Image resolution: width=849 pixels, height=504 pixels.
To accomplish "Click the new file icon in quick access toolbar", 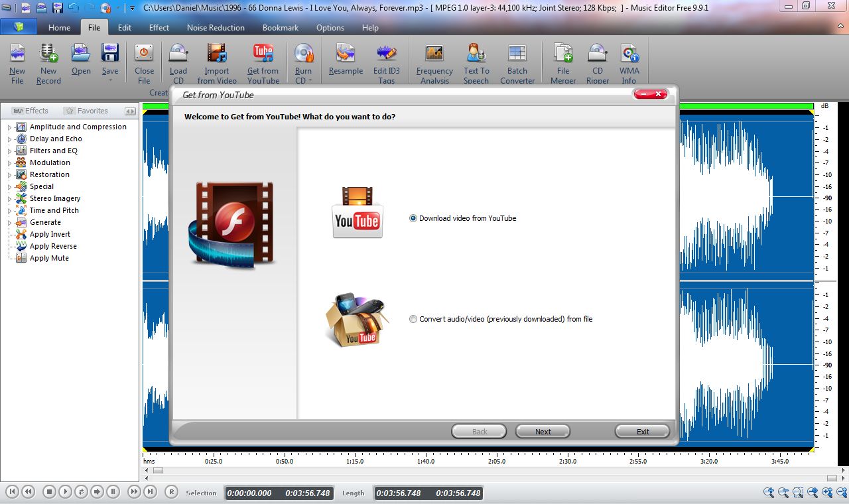I will tap(26, 8).
